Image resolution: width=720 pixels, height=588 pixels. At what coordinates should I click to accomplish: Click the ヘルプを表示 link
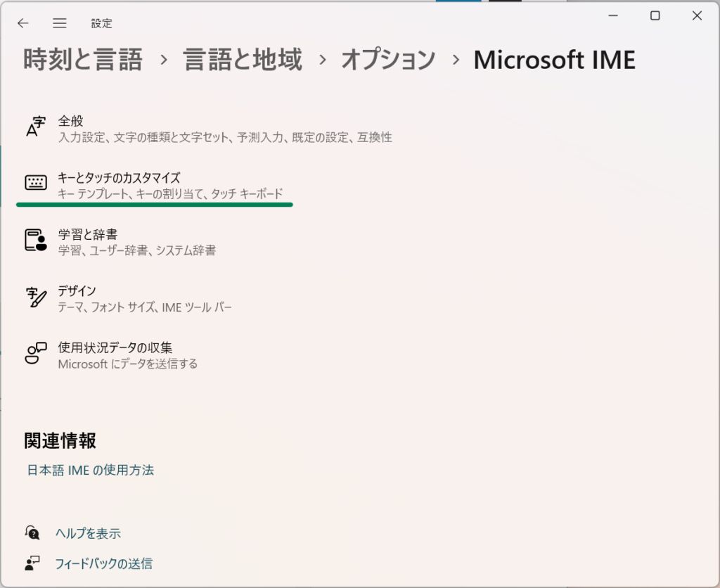pos(88,533)
